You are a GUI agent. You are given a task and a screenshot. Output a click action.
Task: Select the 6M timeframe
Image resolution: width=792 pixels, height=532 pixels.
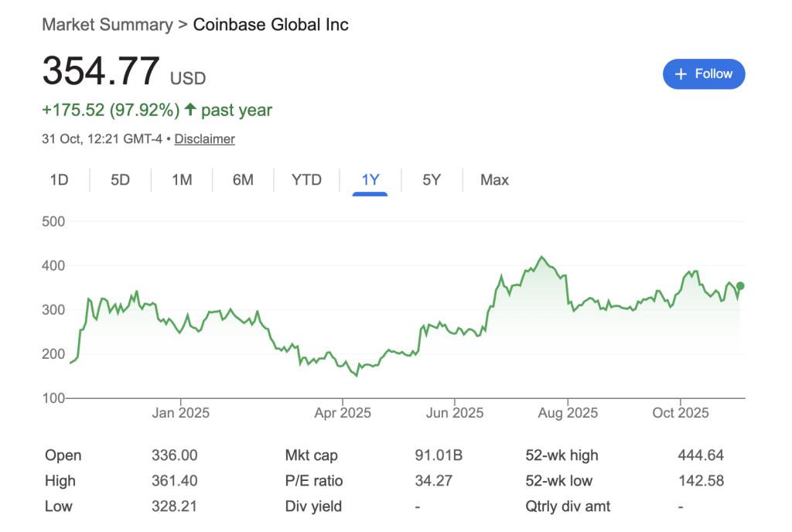[x=244, y=179]
